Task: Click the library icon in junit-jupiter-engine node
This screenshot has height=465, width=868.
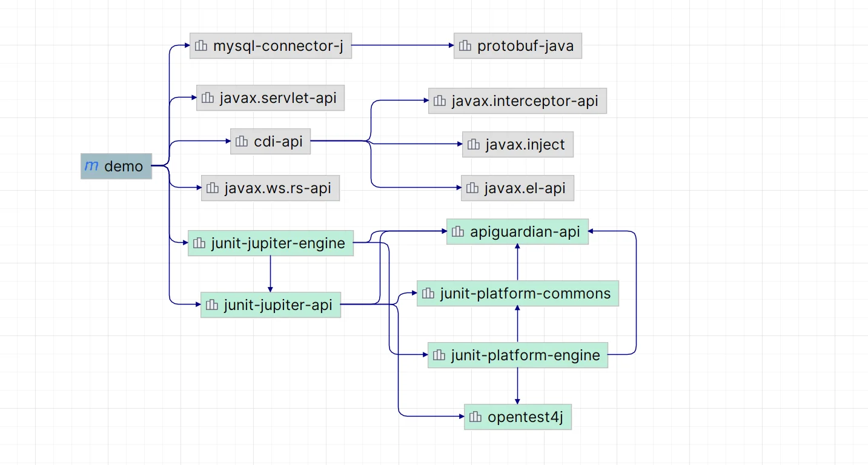Action: pyautogui.click(x=199, y=243)
